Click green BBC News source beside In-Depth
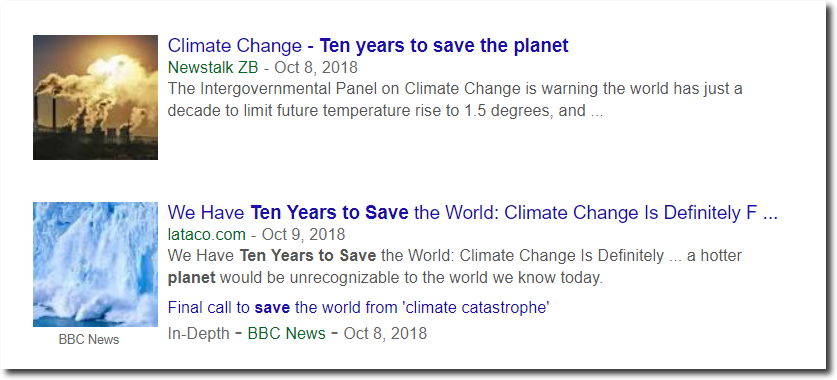 [287, 334]
